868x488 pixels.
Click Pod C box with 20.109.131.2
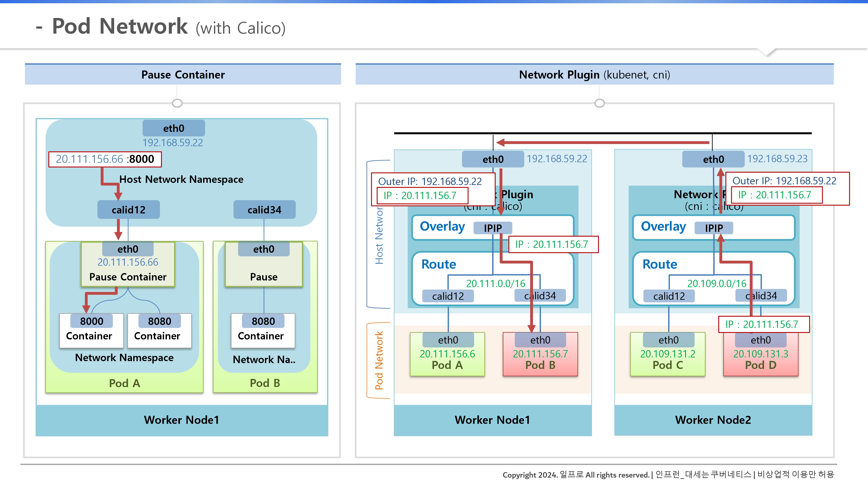point(667,359)
